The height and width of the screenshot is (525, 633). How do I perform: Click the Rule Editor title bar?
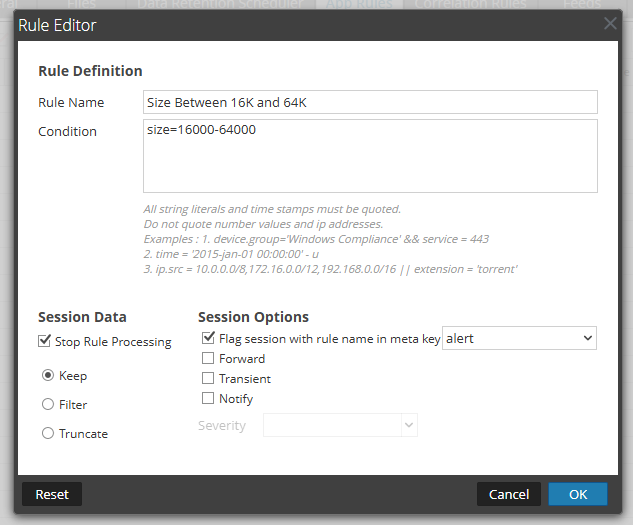(300, 24)
